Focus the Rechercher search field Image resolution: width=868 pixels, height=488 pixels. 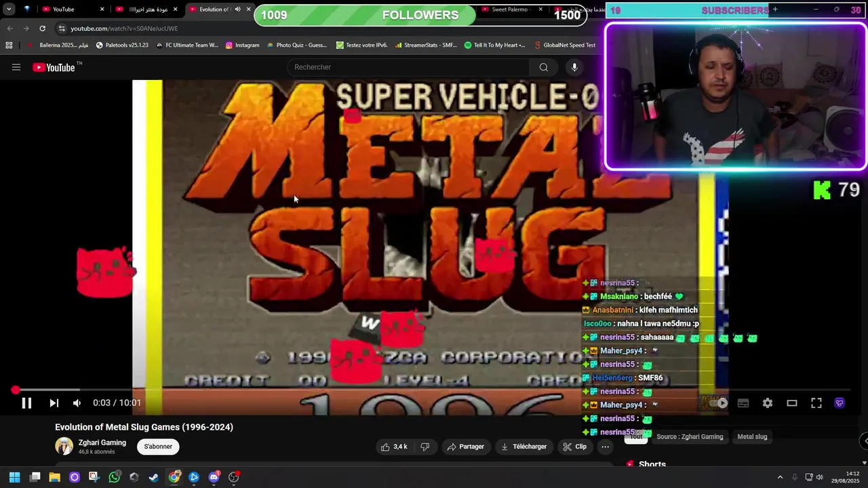[x=410, y=67]
